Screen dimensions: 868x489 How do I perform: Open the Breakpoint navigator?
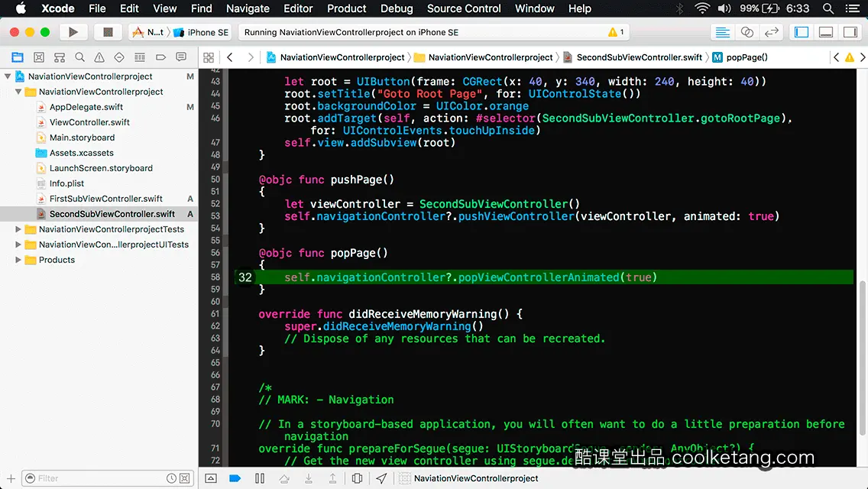[x=160, y=57]
